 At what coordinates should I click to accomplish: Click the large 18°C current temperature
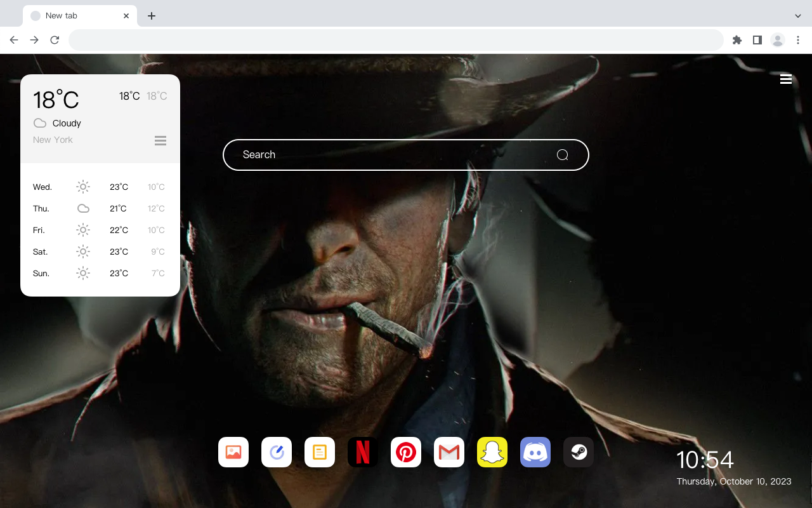(x=56, y=99)
